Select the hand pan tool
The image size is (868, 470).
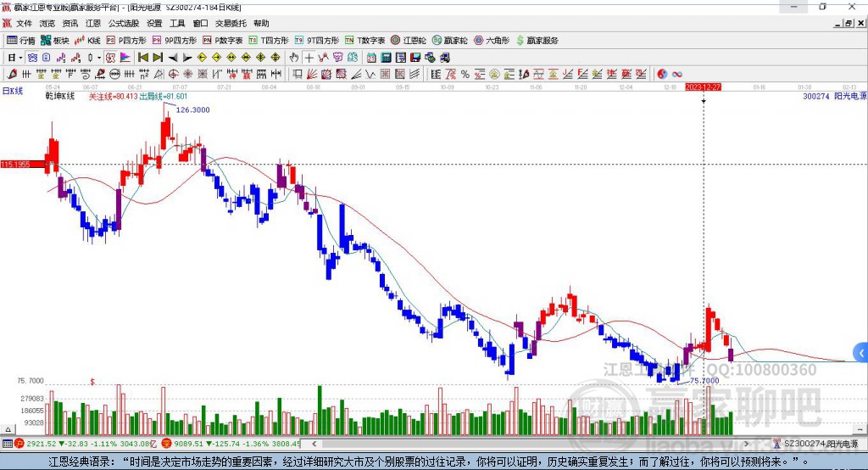pos(294,58)
